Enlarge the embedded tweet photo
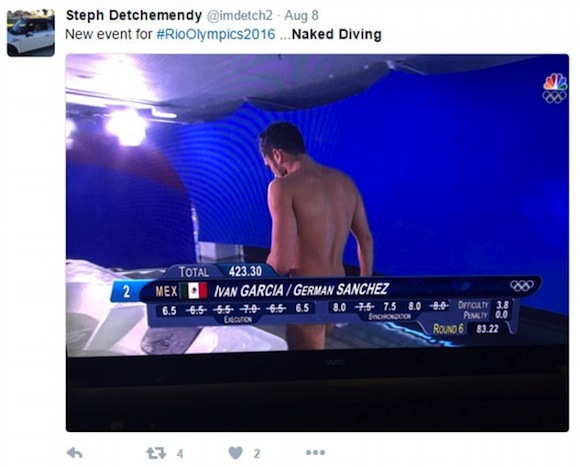This screenshot has height=467, width=580. pos(317,243)
